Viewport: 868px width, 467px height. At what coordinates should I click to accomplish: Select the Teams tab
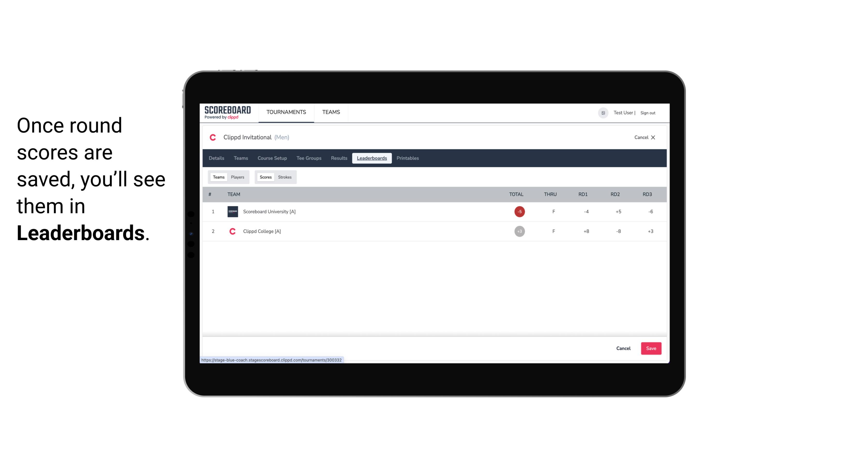click(x=218, y=177)
